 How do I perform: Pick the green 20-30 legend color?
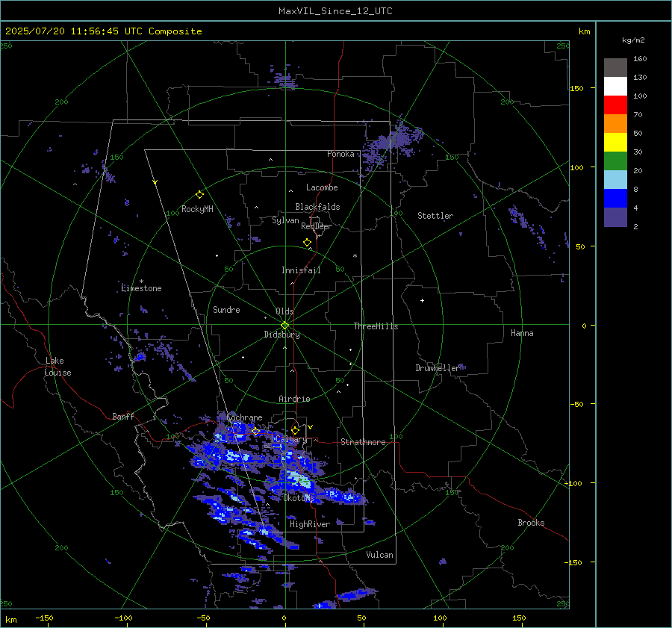(x=615, y=161)
